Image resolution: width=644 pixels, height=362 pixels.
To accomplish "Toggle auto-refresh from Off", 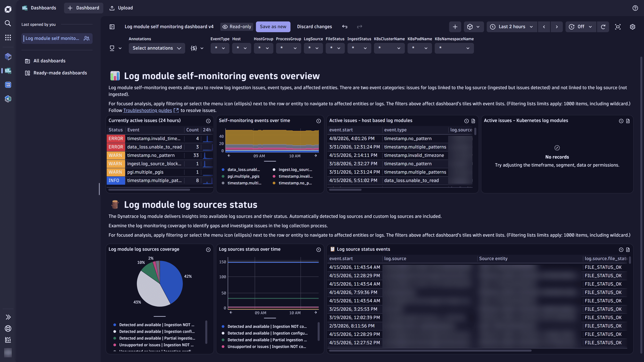I will click(580, 27).
